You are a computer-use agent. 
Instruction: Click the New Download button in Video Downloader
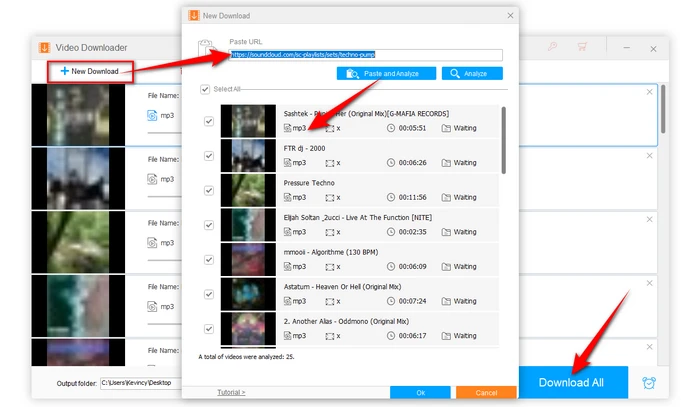[90, 71]
